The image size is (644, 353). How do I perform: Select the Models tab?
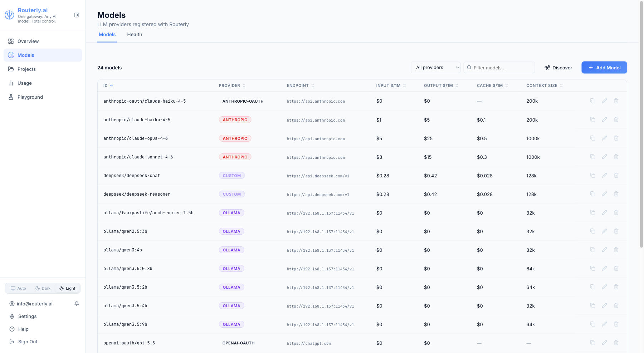pos(107,35)
